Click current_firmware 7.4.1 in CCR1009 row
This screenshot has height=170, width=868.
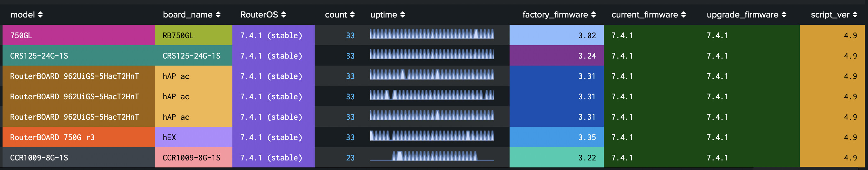622,158
